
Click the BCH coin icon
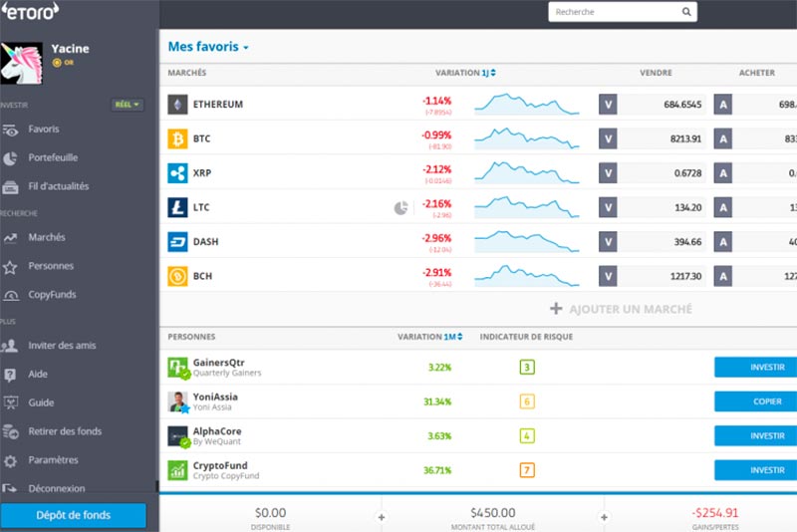(177, 276)
